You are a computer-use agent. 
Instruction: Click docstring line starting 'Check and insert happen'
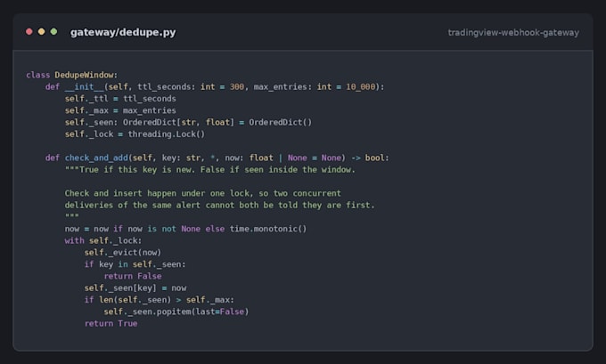[203, 193]
